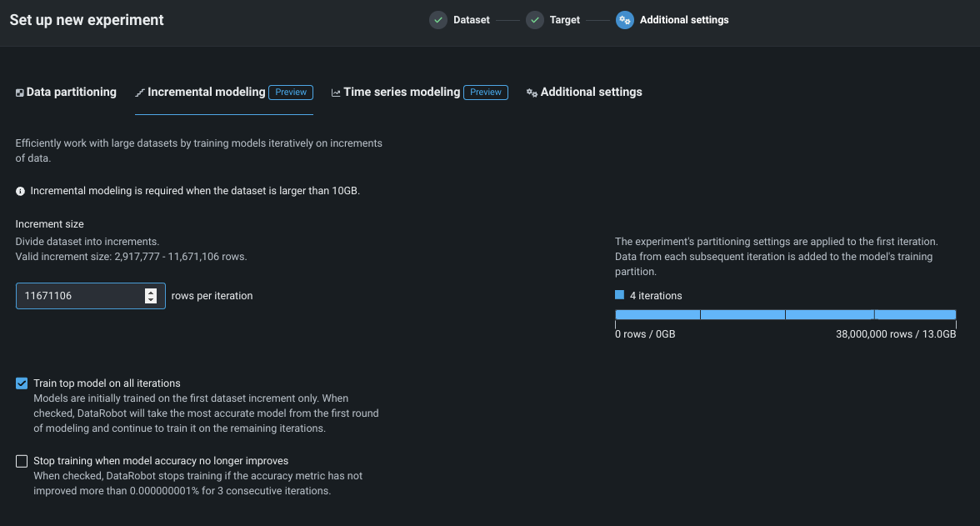Switch to the Data partitioning tab
The width and height of the screenshot is (980, 526).
pyautogui.click(x=71, y=92)
